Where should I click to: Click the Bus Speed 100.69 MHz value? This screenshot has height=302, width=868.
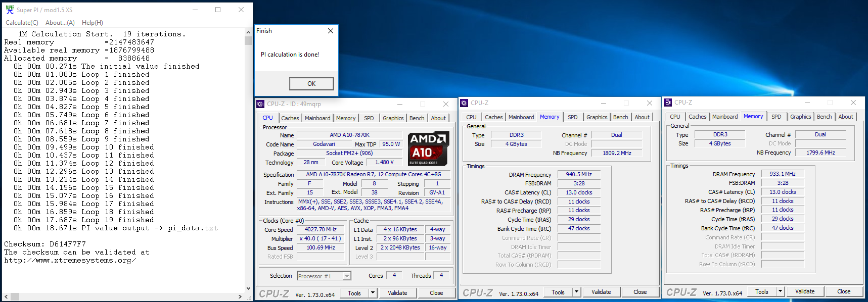321,247
